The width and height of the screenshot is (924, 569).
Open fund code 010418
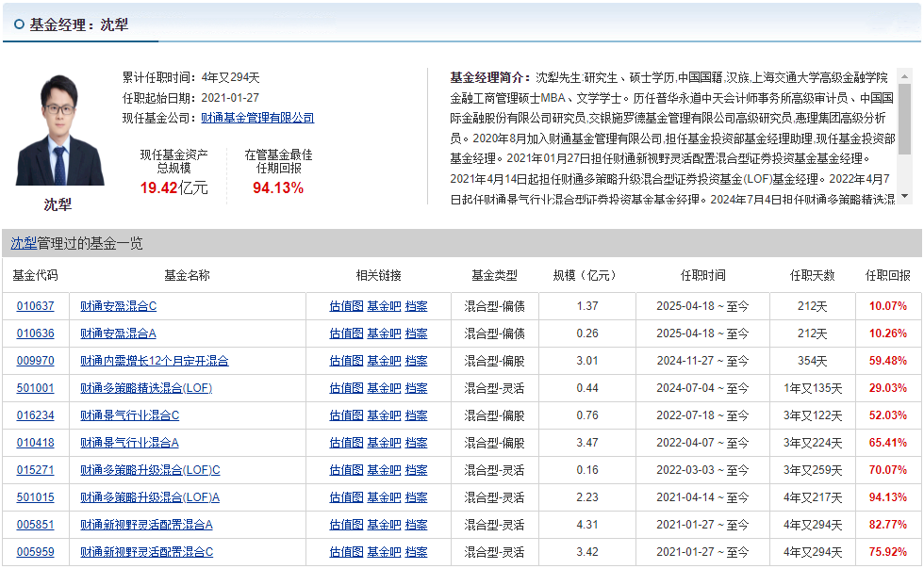coord(36,443)
